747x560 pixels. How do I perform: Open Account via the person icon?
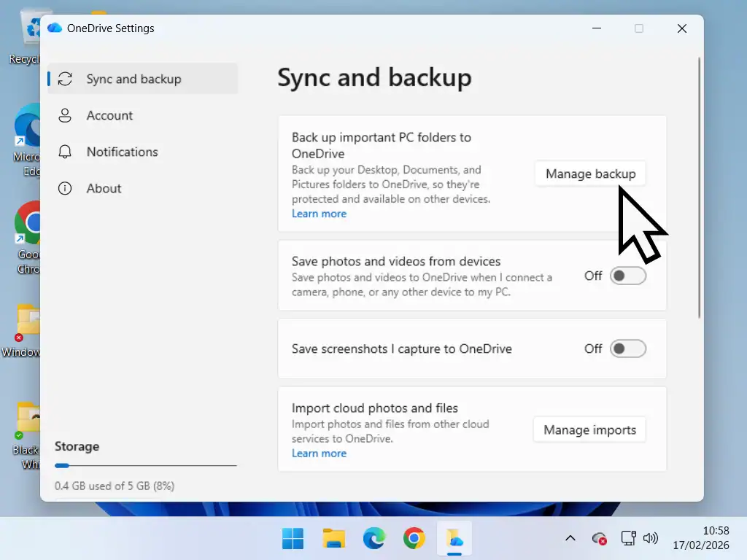coord(65,115)
